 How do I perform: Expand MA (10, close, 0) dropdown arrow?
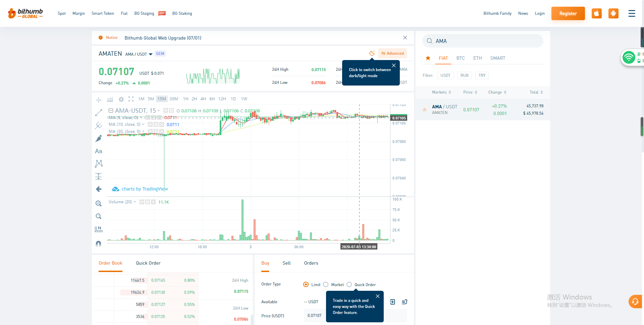click(143, 124)
